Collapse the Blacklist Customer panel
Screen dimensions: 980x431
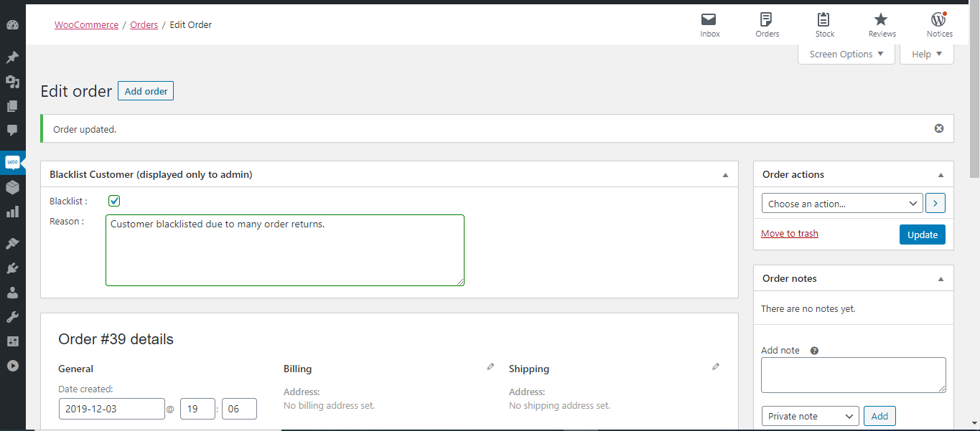[725, 175]
